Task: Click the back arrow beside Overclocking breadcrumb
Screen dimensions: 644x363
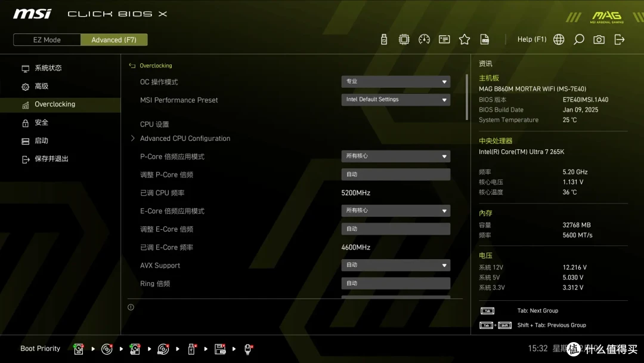Action: click(x=132, y=65)
